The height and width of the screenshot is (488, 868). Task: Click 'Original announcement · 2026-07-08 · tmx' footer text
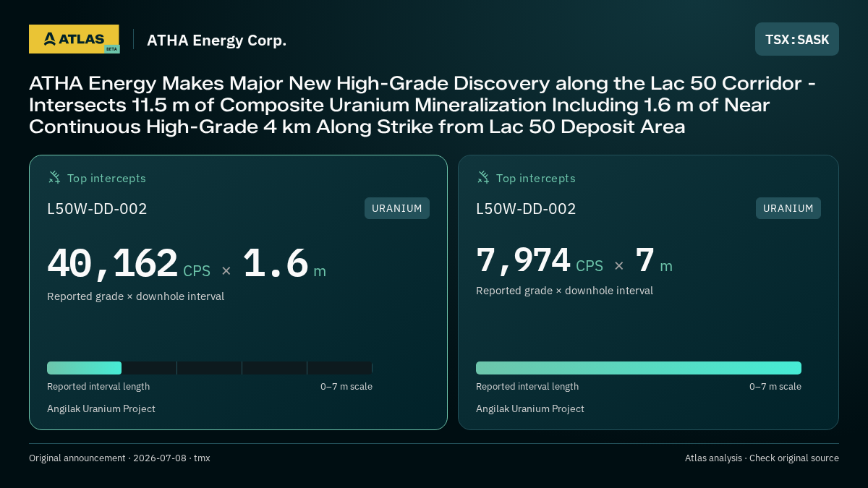[x=119, y=458]
